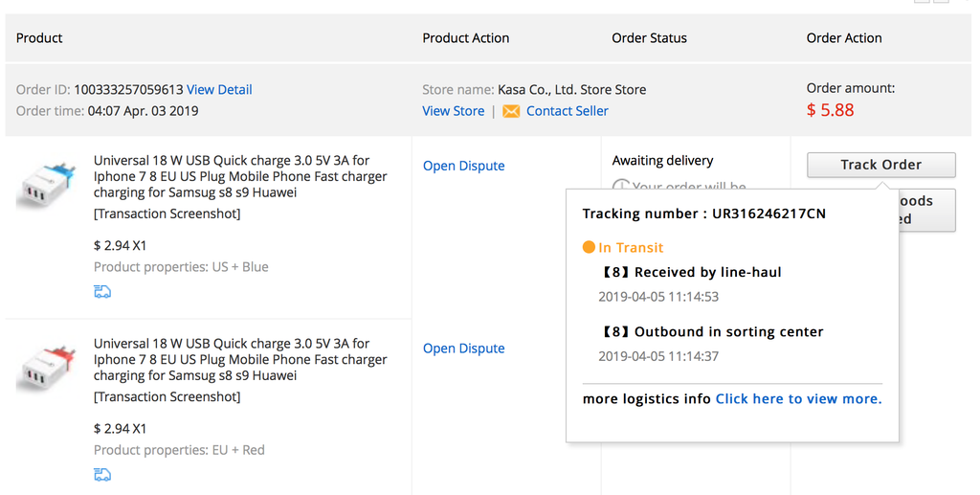Viewport: 980px width, 495px height.
Task: Click the In Transit status label
Action: [x=631, y=247]
